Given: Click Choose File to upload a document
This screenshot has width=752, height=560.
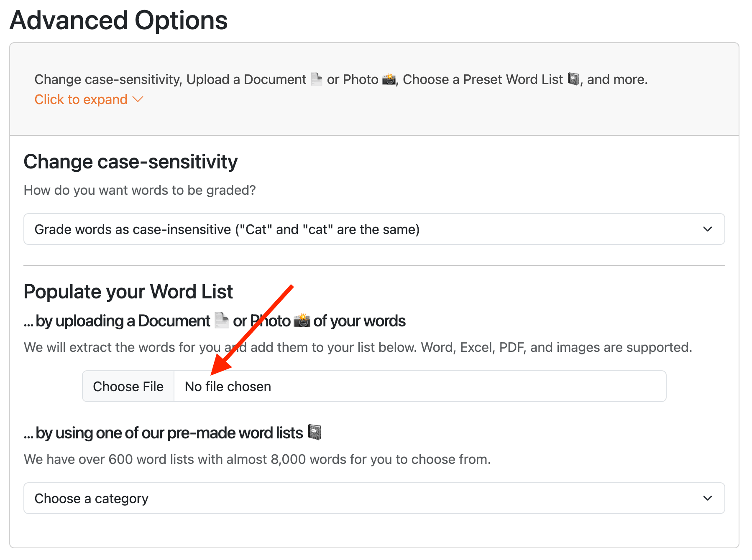Looking at the screenshot, I should click(x=128, y=386).
